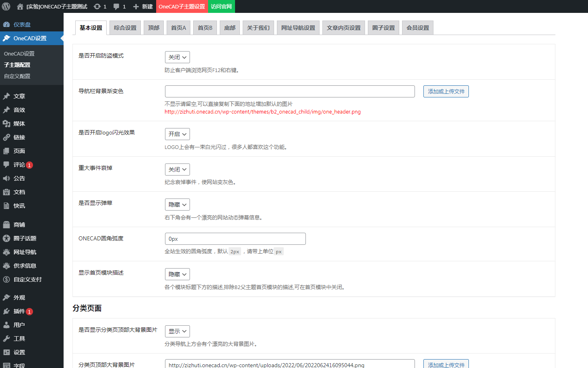Switch to the 首页A tab
The height and width of the screenshot is (368, 588).
click(x=179, y=28)
